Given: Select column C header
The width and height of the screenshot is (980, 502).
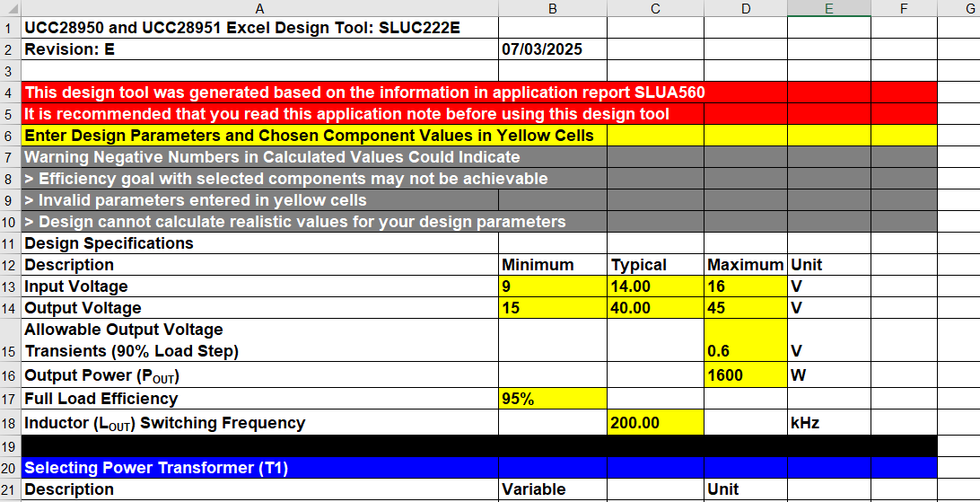Looking at the screenshot, I should 655,8.
